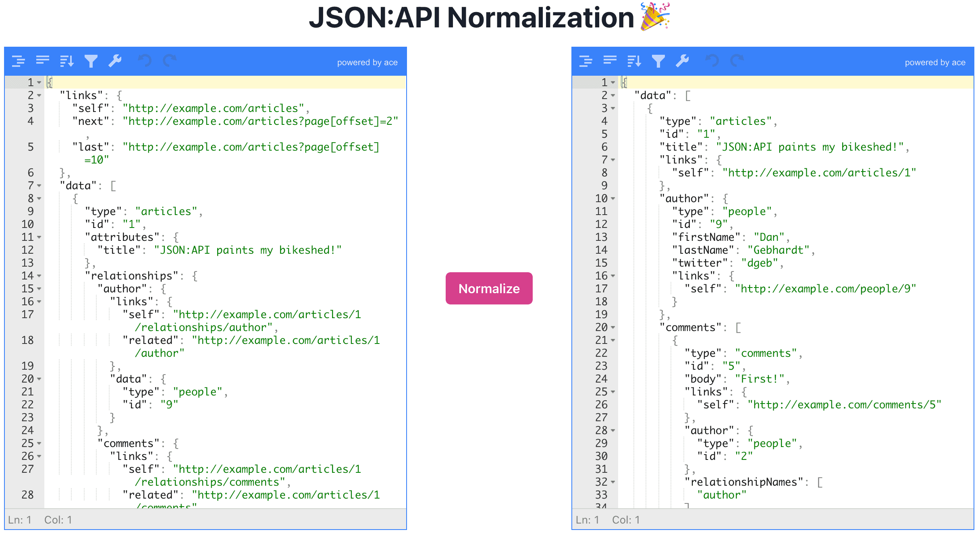Open filter tool in left editor
Image resolution: width=980 pixels, height=534 pixels.
pyautogui.click(x=91, y=61)
